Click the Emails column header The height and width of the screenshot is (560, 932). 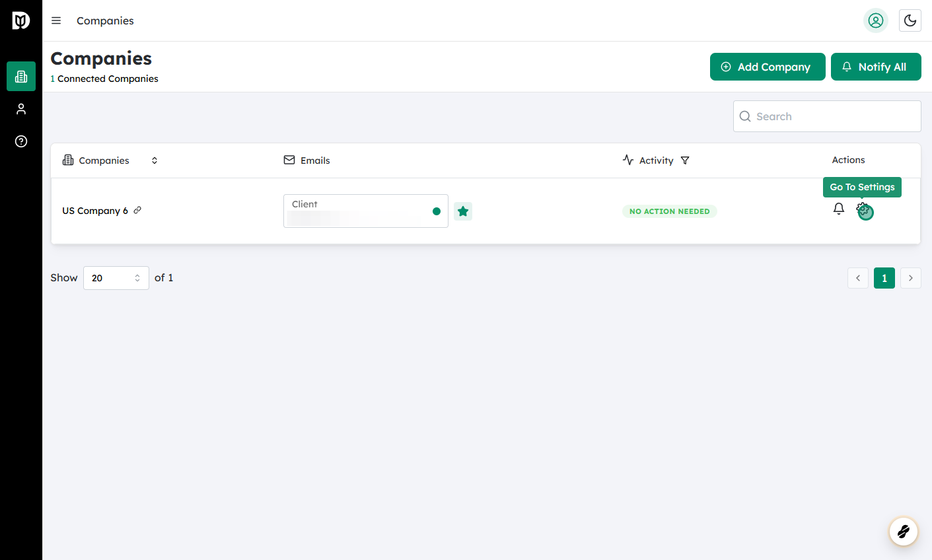[306, 160]
